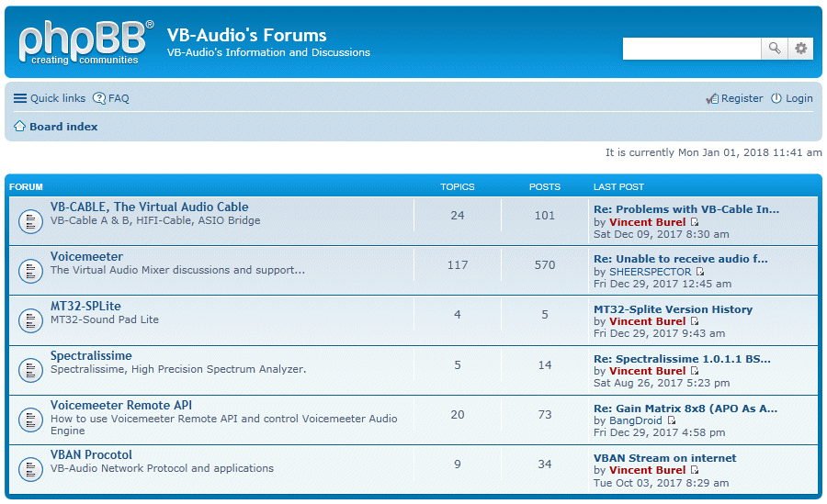Click the Board index home icon

pos(19,126)
